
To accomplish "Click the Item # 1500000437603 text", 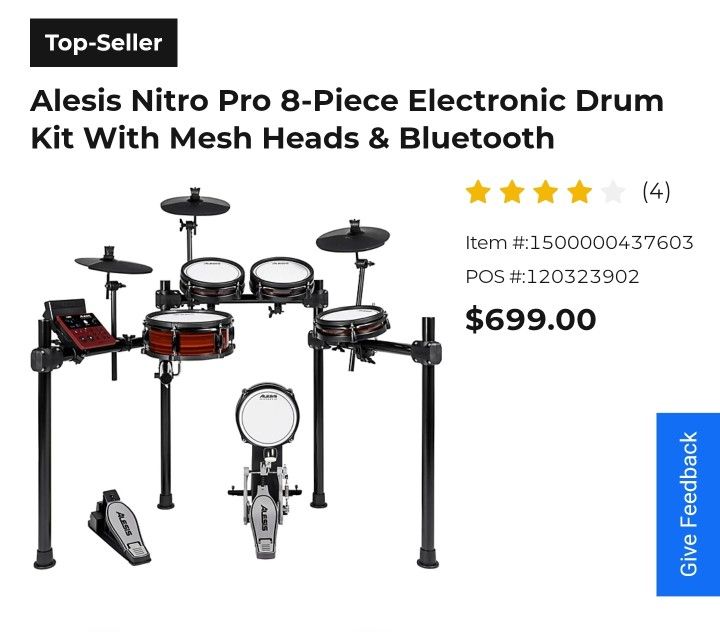I will [579, 243].
